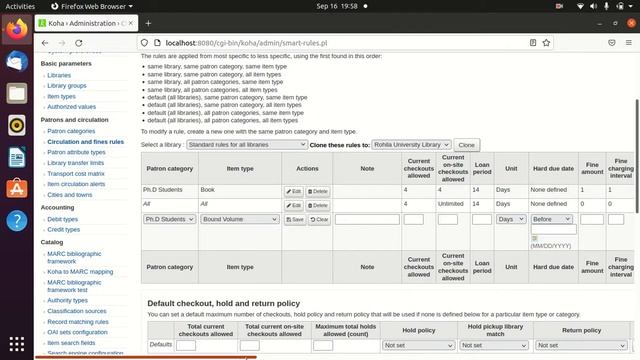The height and width of the screenshot is (360, 640).
Task: Open Libraries link in sidebar
Action: (59, 75)
